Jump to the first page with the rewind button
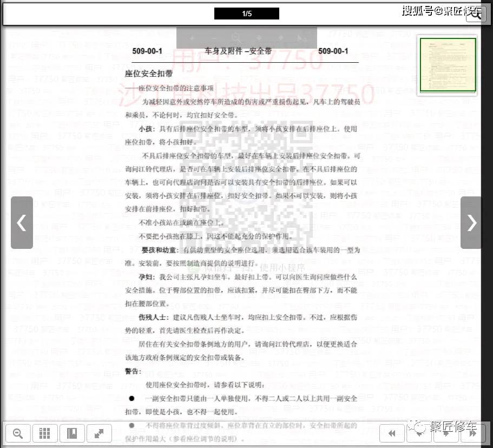 click(x=392, y=433)
